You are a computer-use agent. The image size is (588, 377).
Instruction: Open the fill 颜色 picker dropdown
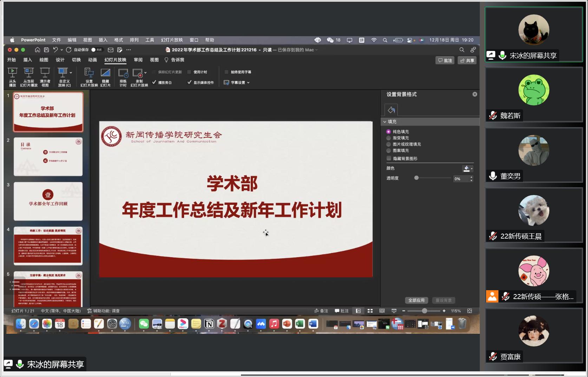[x=468, y=169]
